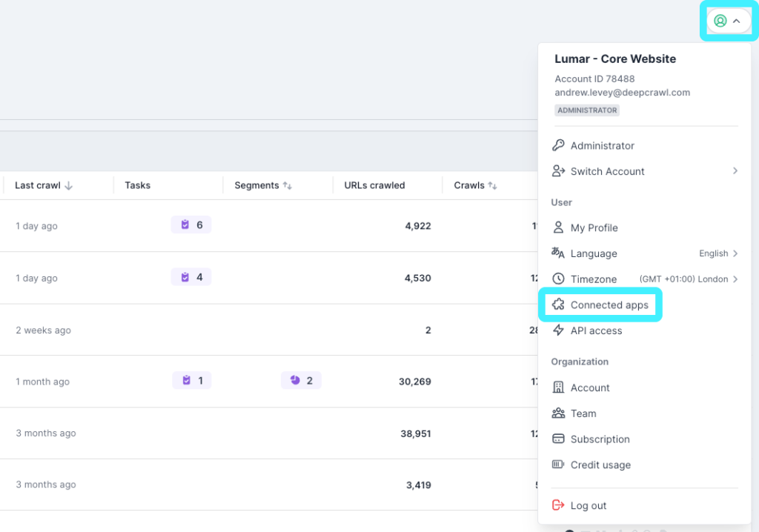Open My Profile page
This screenshot has height=532, width=759.
point(594,227)
